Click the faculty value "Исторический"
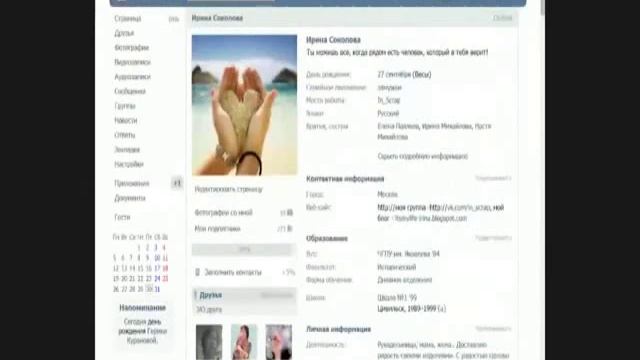The image size is (640, 360). (x=397, y=267)
